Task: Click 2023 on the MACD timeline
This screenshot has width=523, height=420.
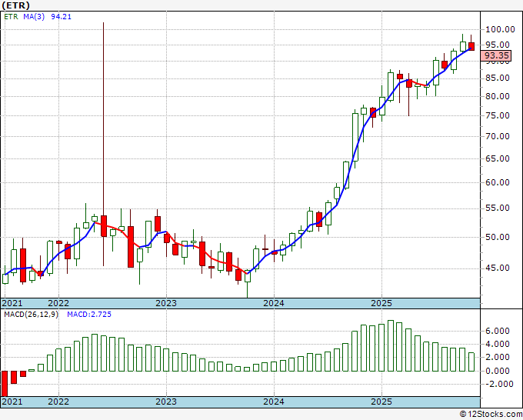Action: [166, 402]
